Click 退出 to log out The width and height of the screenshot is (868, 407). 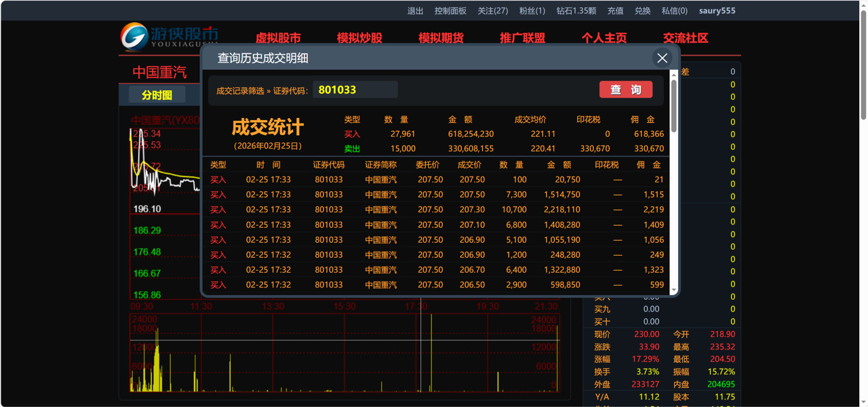415,11
